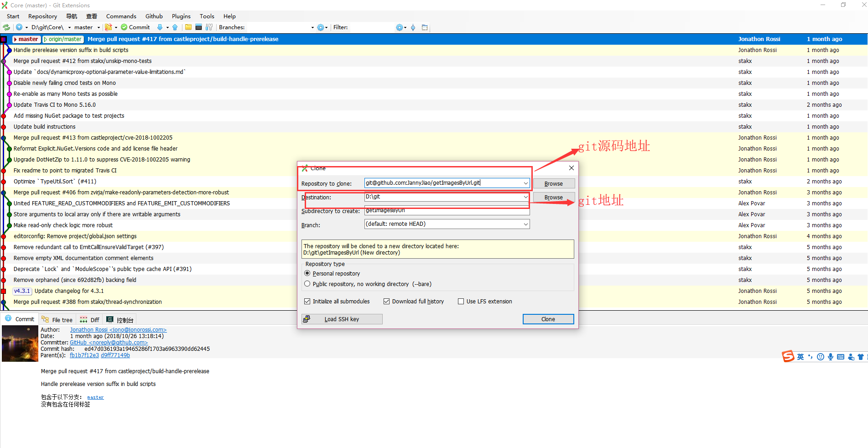Switch to the 控制台 console tab
This screenshot has width=868, height=448.
click(120, 320)
